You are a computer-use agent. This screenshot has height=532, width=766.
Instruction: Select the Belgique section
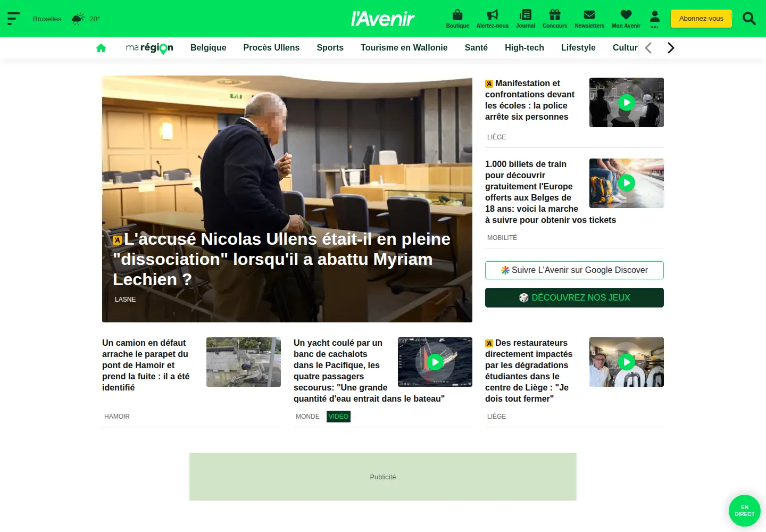point(209,48)
